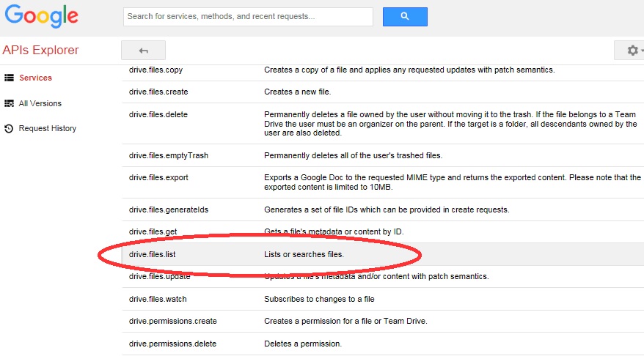
Task: Click the back arrow button
Action: click(x=143, y=51)
